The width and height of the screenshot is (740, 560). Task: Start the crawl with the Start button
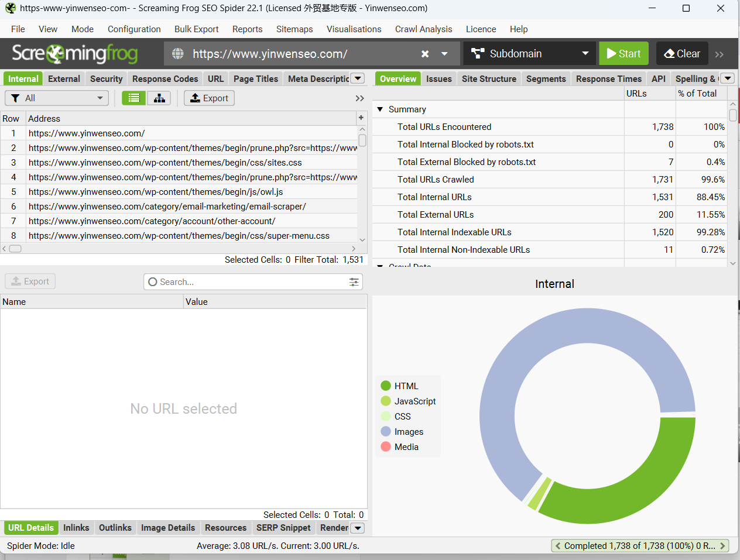624,53
